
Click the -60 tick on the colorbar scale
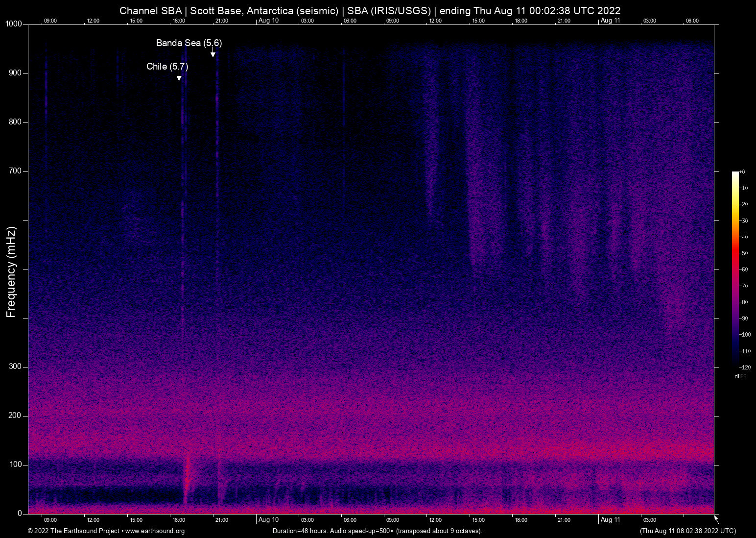tap(745, 269)
